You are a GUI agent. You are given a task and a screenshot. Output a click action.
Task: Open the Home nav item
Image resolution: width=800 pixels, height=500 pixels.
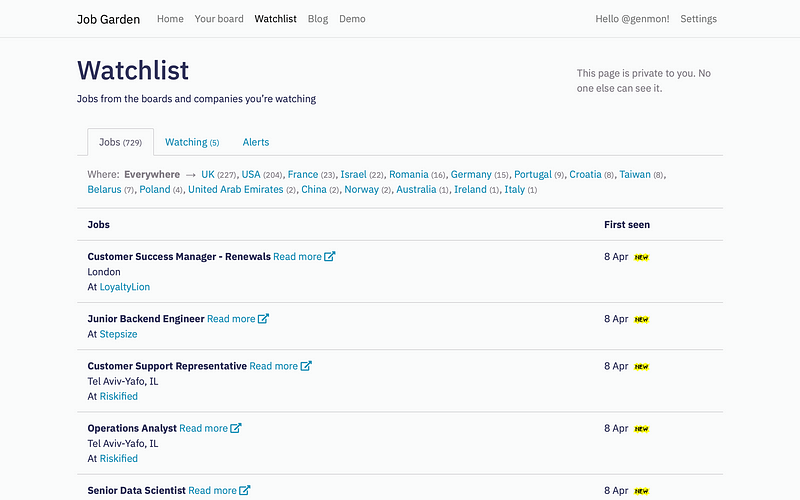pos(170,19)
